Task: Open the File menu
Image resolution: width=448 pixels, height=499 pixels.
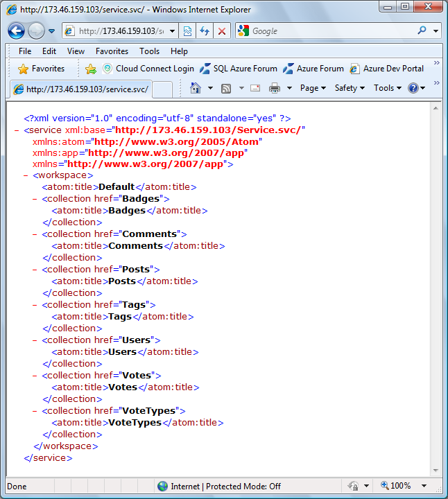Action: coord(25,51)
